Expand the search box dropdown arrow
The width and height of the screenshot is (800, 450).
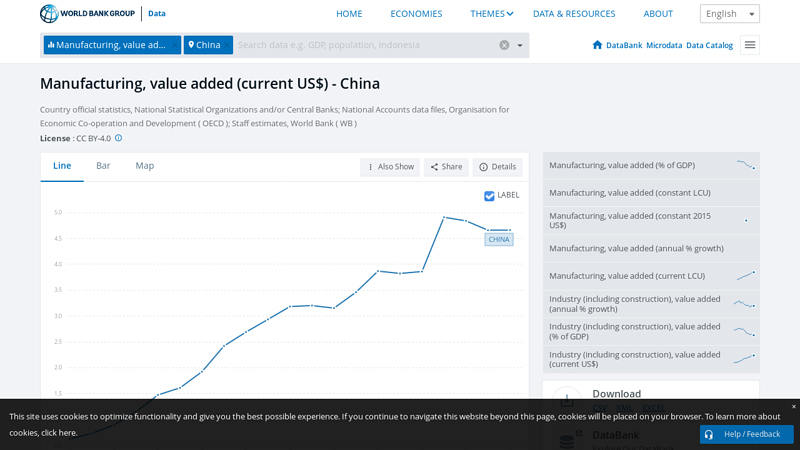520,45
